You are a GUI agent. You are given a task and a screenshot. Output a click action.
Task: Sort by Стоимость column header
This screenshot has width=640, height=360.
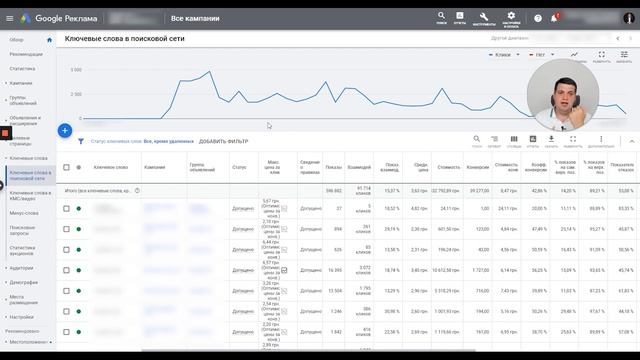448,167
